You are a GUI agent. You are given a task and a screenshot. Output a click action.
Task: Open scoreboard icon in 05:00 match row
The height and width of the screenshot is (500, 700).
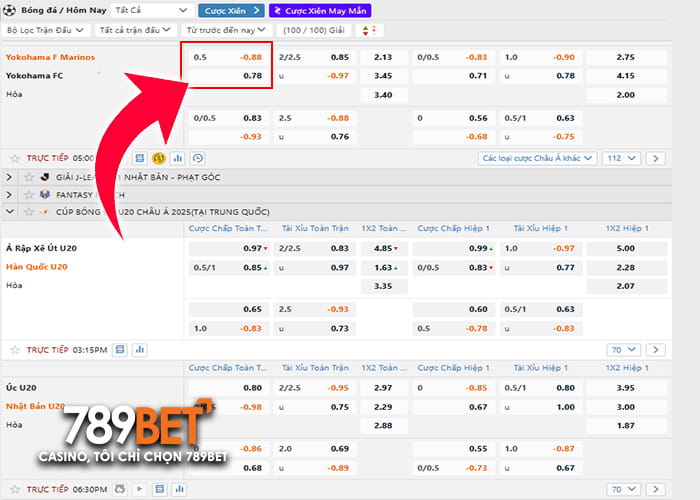click(x=140, y=158)
